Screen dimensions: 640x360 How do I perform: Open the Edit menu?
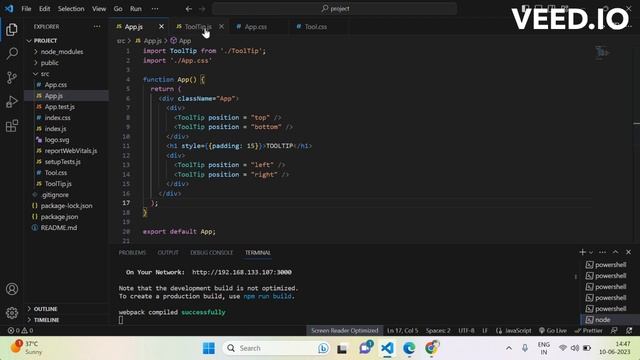point(44,9)
